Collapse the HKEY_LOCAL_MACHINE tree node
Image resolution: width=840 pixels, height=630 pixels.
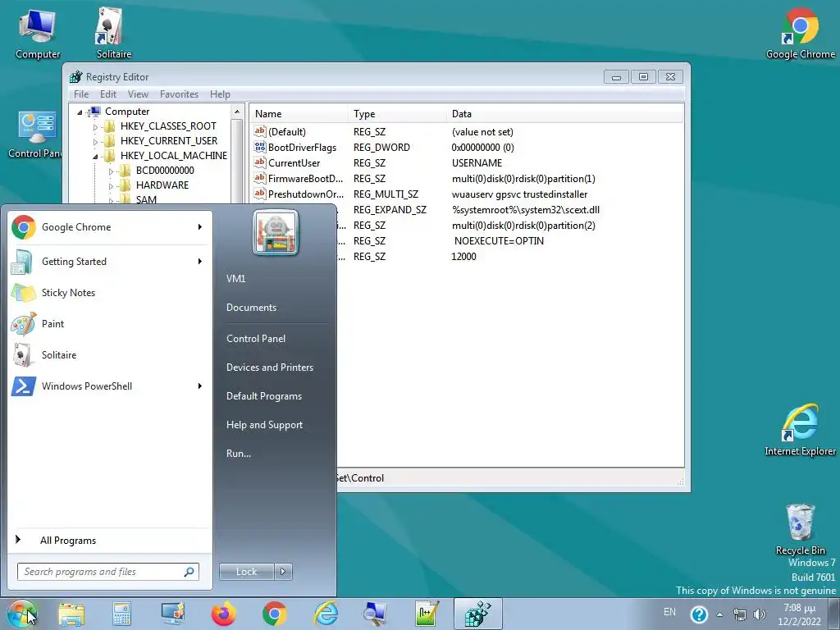pyautogui.click(x=96, y=157)
